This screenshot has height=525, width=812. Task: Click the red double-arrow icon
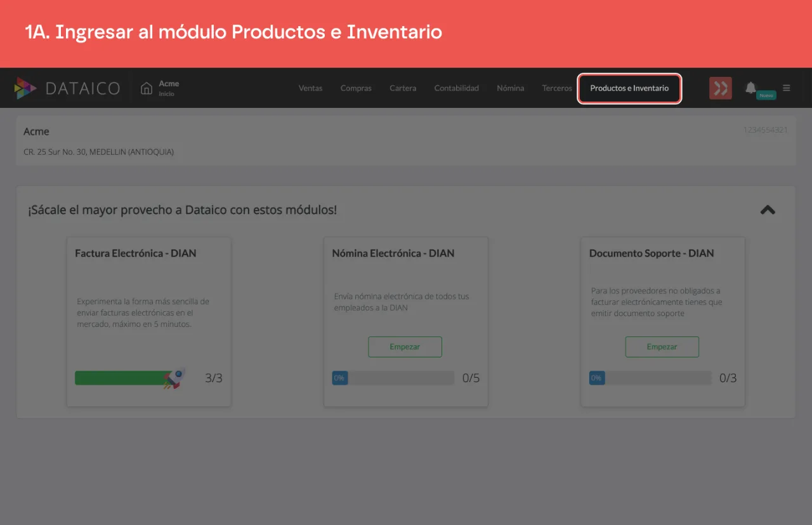pyautogui.click(x=721, y=88)
